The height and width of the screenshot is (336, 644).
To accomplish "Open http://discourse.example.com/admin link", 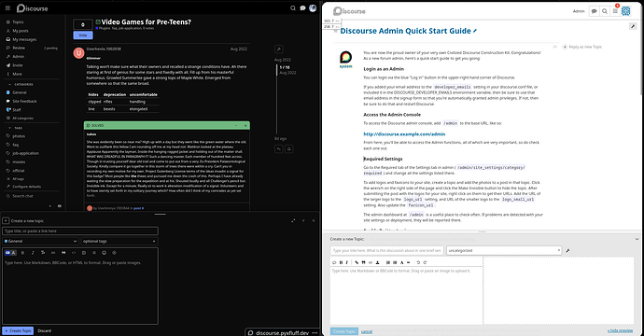I will coord(404,133).
